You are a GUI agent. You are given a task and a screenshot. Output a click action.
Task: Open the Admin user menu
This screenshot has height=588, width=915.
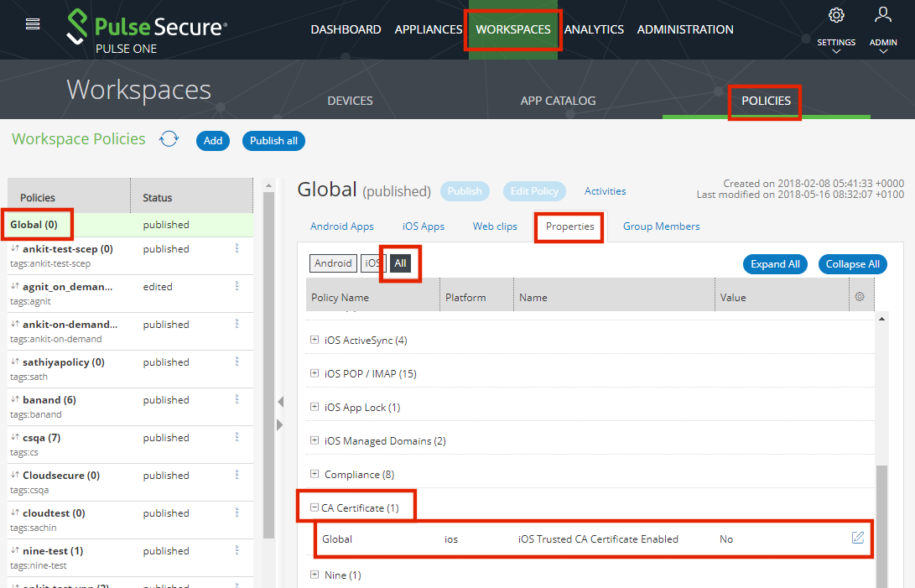883,14
